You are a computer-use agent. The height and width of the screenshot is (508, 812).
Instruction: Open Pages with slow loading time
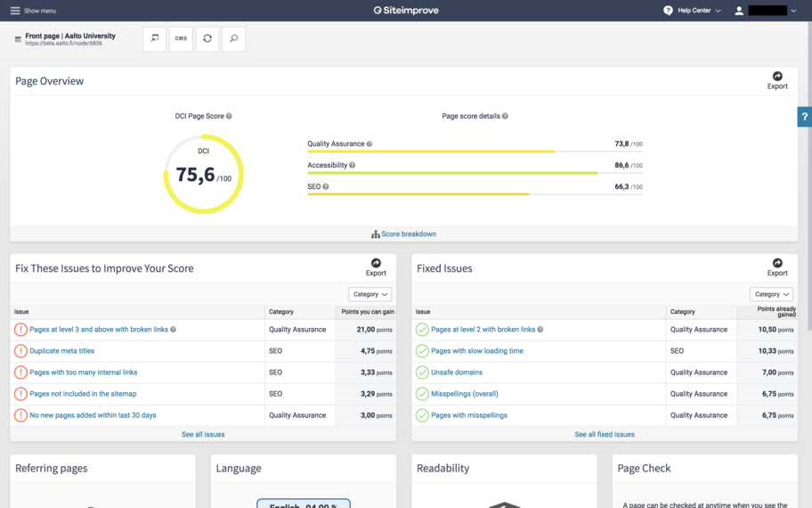[x=476, y=351]
